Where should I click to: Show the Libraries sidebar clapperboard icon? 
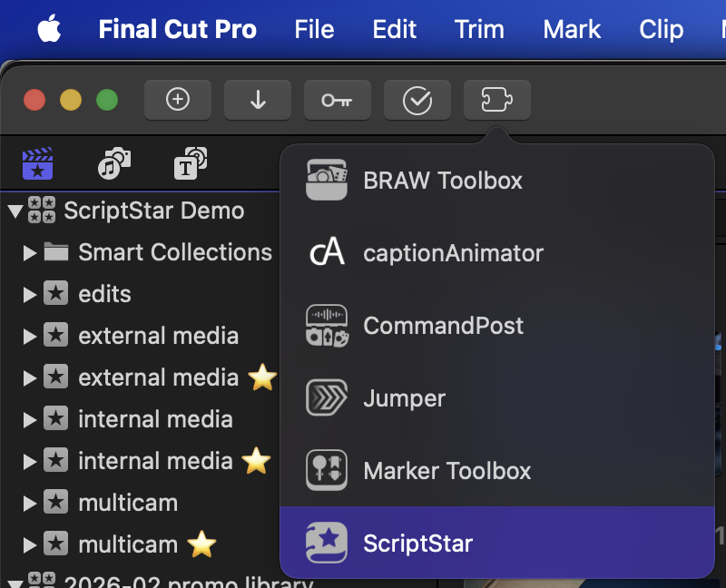[x=37, y=165]
